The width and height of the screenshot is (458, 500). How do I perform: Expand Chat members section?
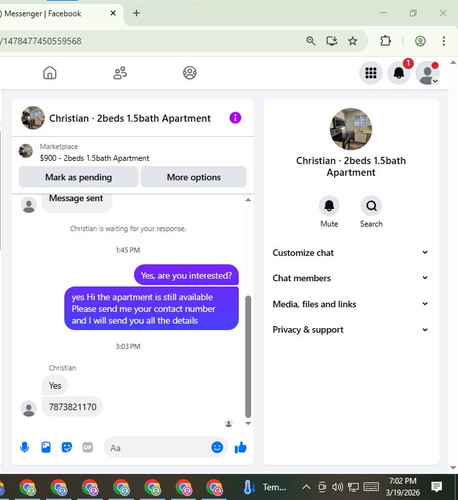pyautogui.click(x=350, y=278)
